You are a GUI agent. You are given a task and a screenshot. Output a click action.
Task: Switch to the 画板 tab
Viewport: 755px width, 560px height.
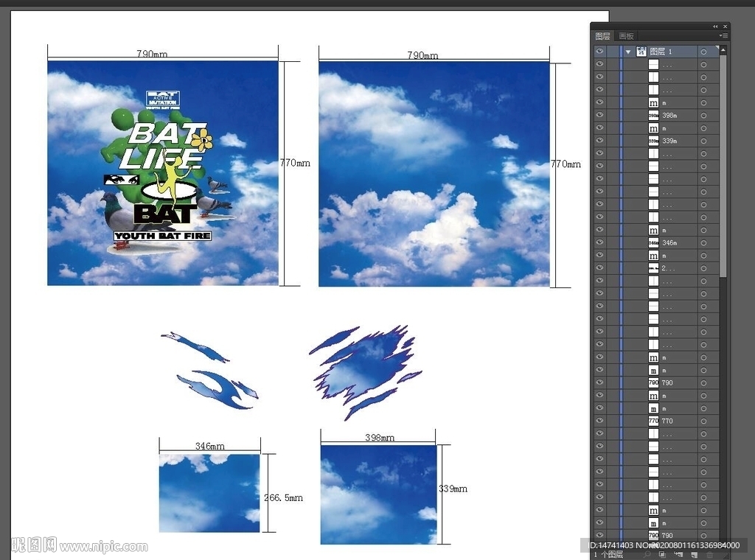pos(626,36)
